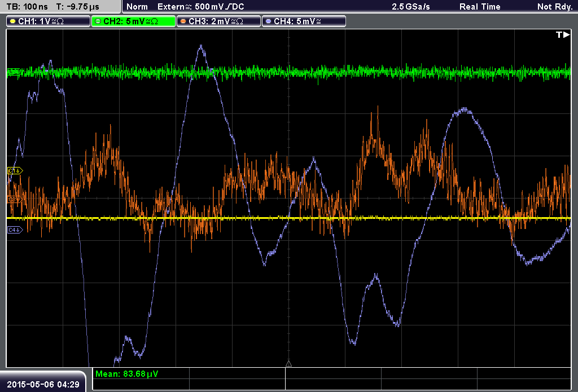Click the Mean: 83.68 µV measurement
578x392 pixels.
tap(126, 374)
